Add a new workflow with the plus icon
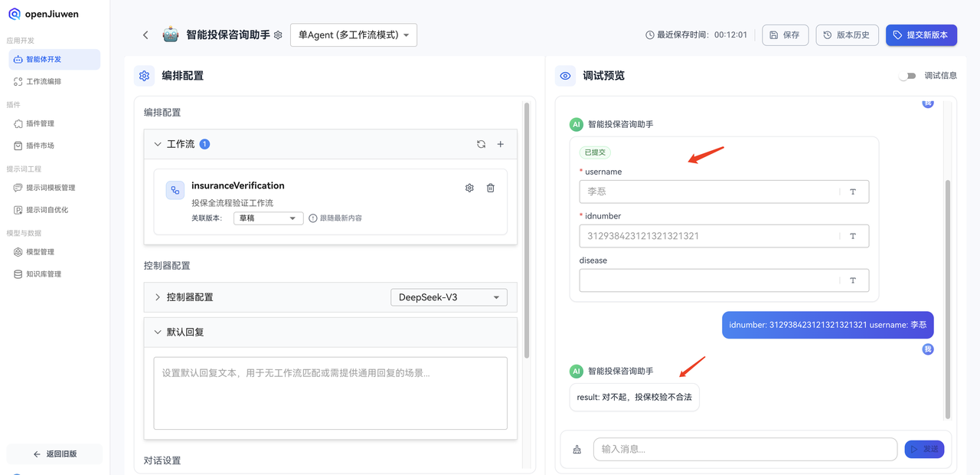Screen dimensions: 980x475 [x=499, y=143]
